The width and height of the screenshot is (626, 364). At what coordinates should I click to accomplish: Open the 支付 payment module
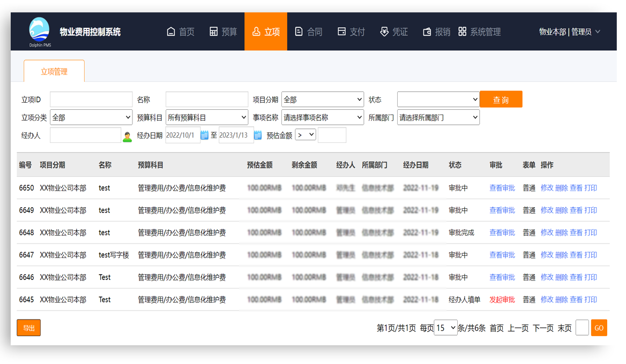click(351, 32)
